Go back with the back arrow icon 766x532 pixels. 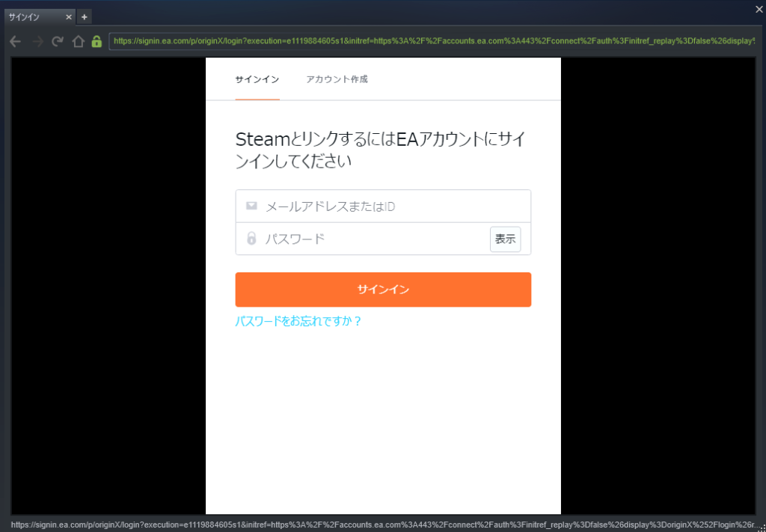point(15,41)
